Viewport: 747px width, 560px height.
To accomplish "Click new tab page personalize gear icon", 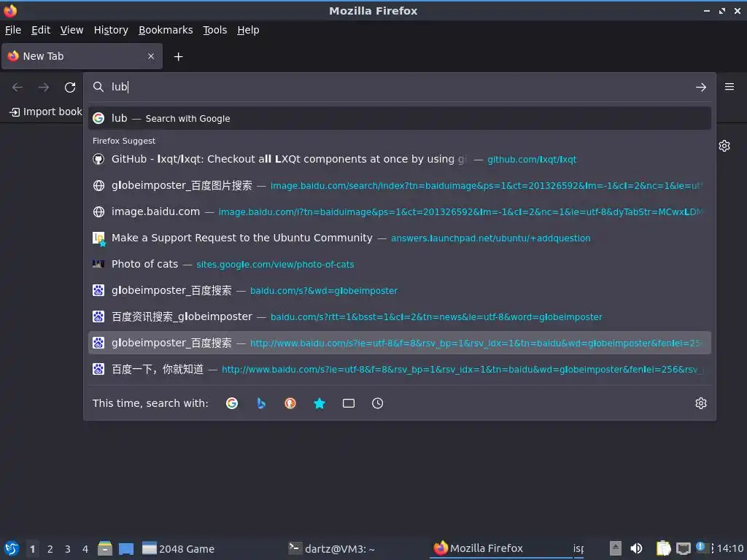I will (x=724, y=146).
